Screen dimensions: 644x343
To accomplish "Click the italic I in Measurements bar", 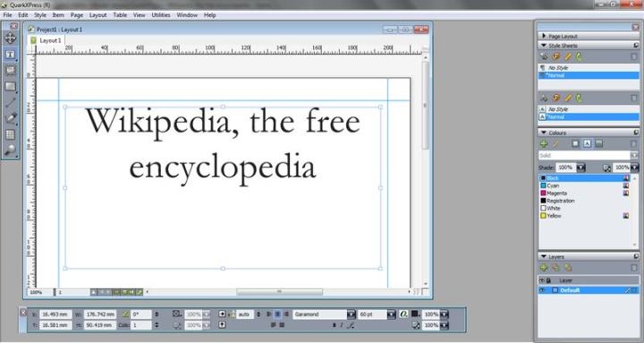I will tap(342, 325).
